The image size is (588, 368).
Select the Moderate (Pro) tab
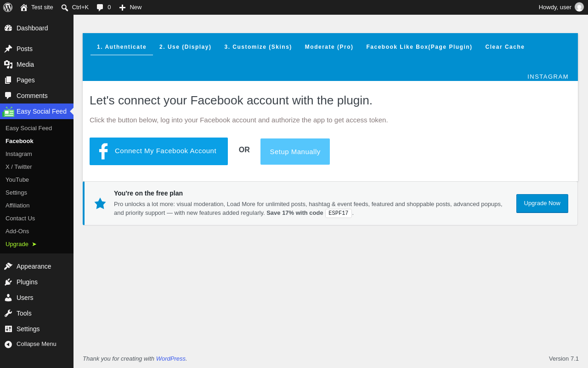pos(329,47)
